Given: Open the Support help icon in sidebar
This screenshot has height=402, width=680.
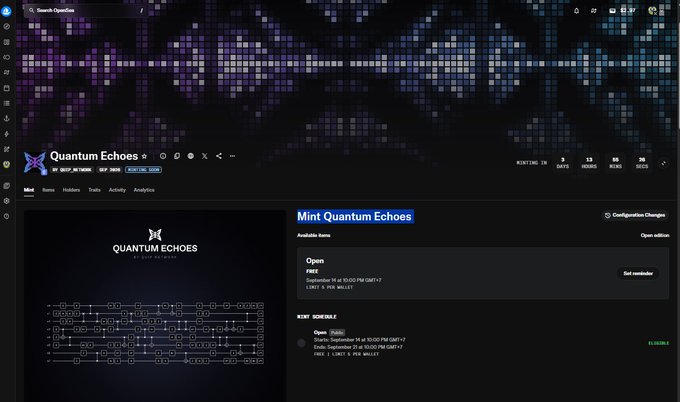Looking at the screenshot, I should pyautogui.click(x=7, y=216).
